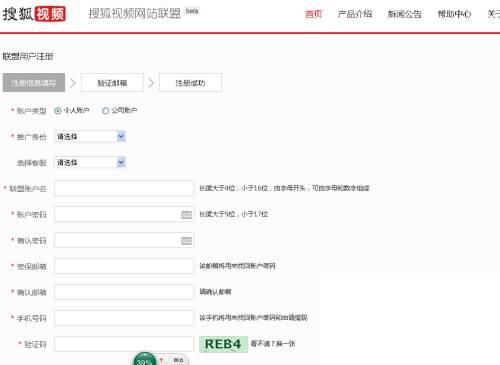Focus the 账户密码 input field
This screenshot has height=365, width=500.
coord(124,214)
